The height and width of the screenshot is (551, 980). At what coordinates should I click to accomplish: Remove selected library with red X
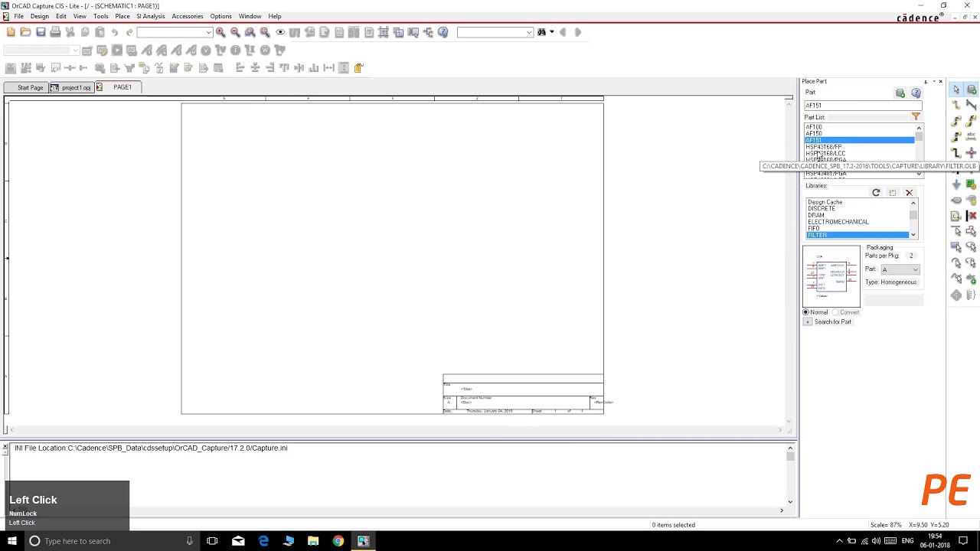[x=909, y=192]
